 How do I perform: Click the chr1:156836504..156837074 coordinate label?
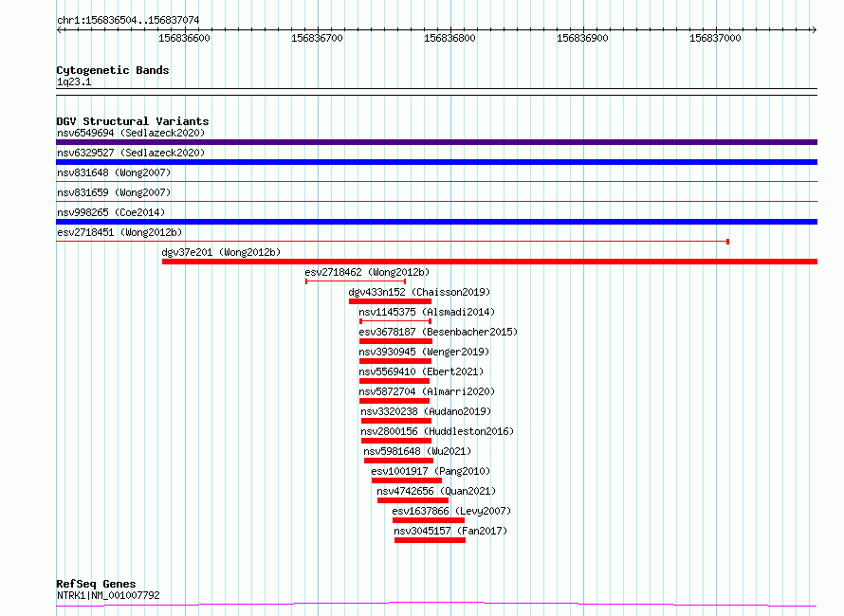(x=128, y=20)
